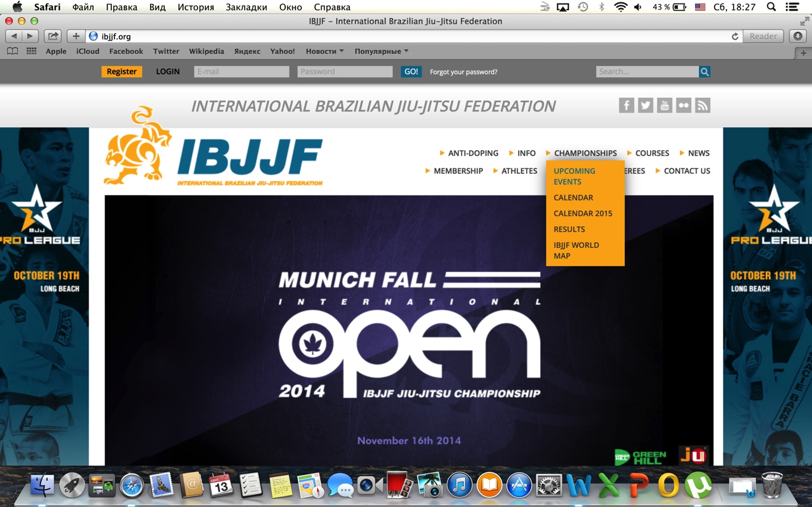Open the Wikipedia bookmark

pos(206,51)
